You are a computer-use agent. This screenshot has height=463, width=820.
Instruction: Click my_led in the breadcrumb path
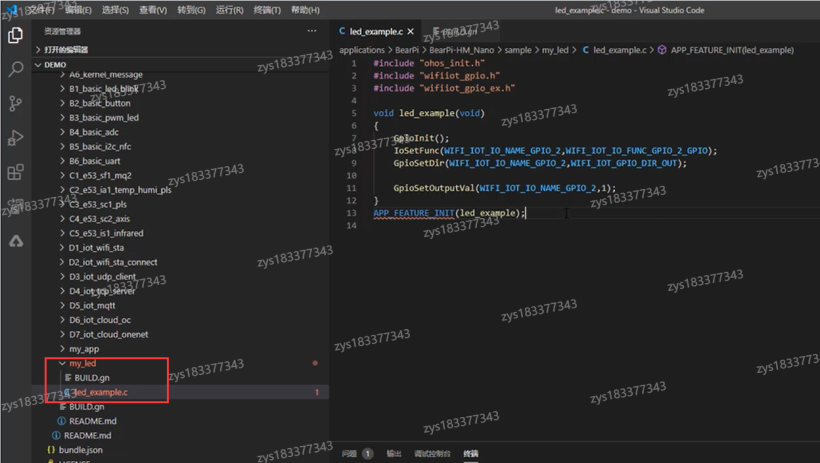pyautogui.click(x=557, y=50)
